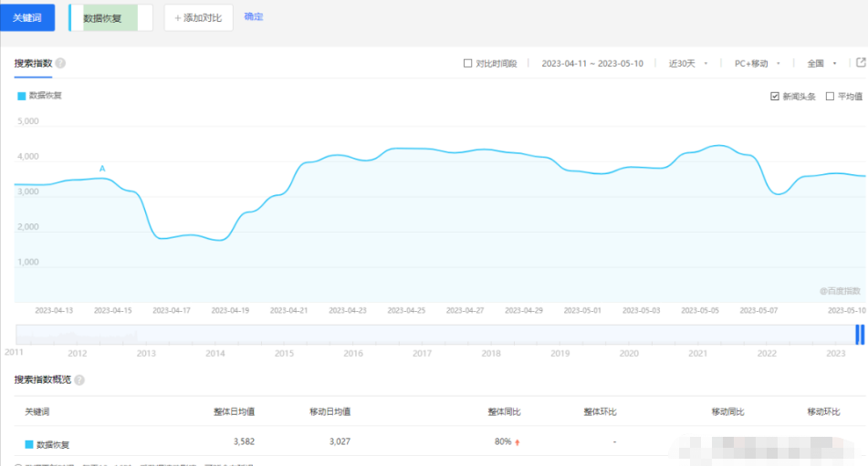Enable the 对比时间段 checkbox
This screenshot has width=868, height=466.
(x=468, y=64)
